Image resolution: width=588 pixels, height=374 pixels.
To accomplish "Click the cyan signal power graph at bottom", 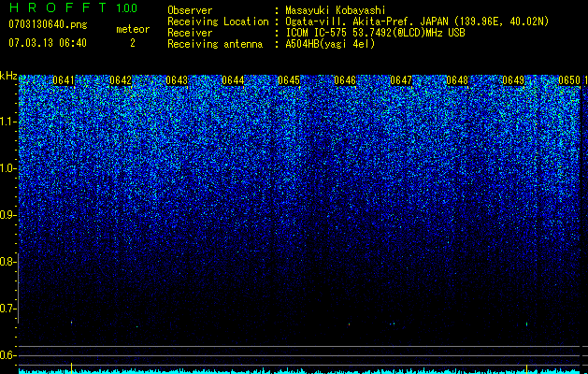I will point(299,371).
